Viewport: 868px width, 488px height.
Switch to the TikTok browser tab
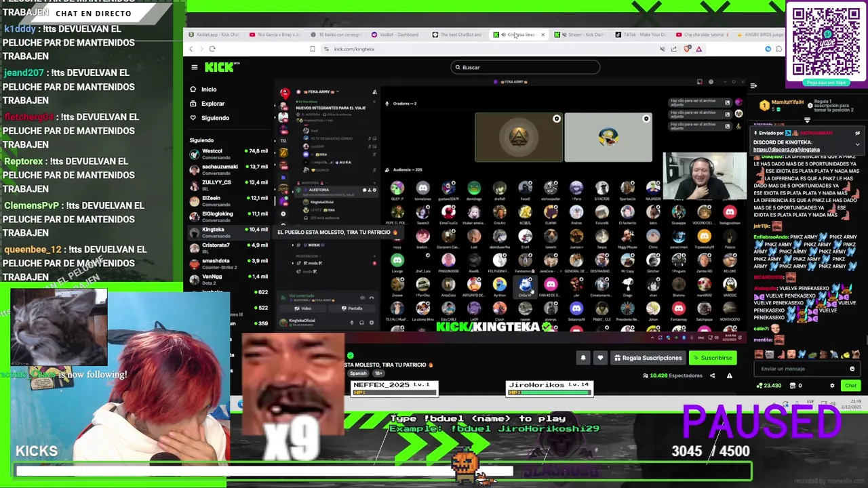(642, 35)
